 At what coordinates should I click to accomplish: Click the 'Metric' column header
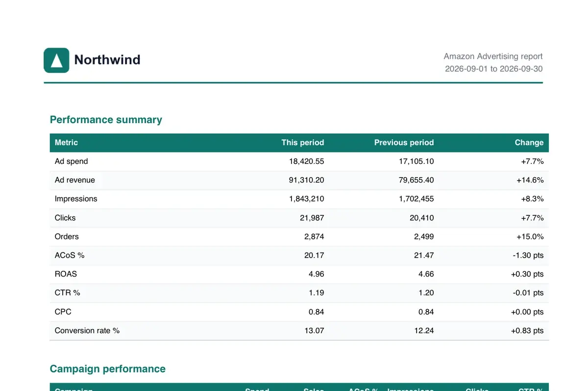pyautogui.click(x=66, y=143)
